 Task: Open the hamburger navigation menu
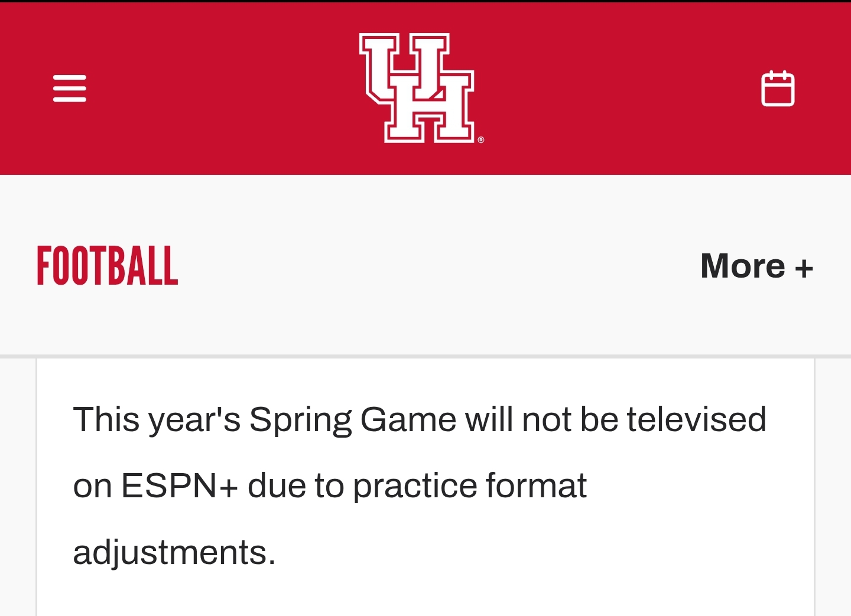coord(70,88)
